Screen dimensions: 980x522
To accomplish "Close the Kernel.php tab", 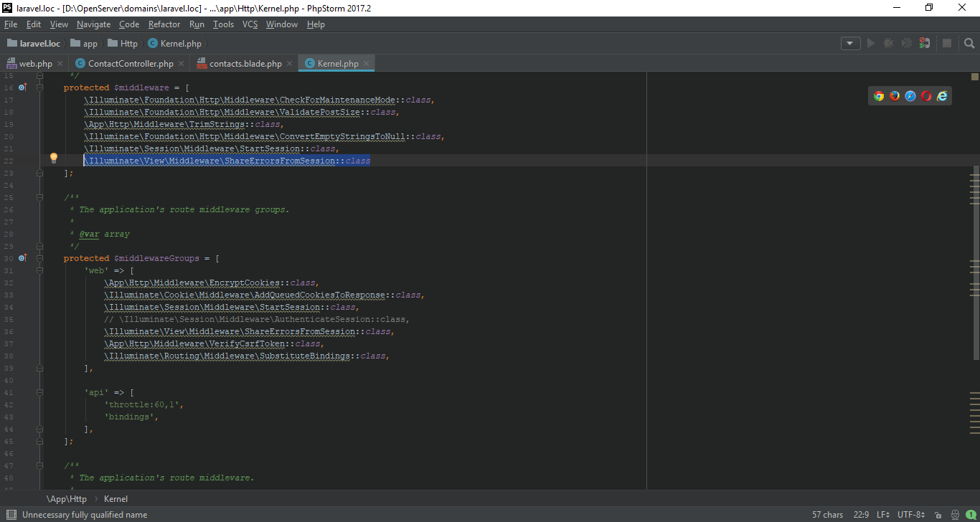I will (366, 64).
